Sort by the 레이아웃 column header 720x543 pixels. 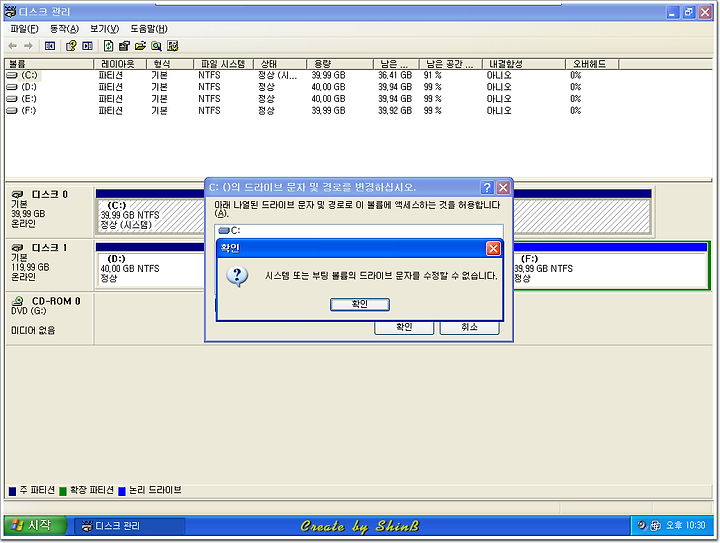[x=120, y=64]
